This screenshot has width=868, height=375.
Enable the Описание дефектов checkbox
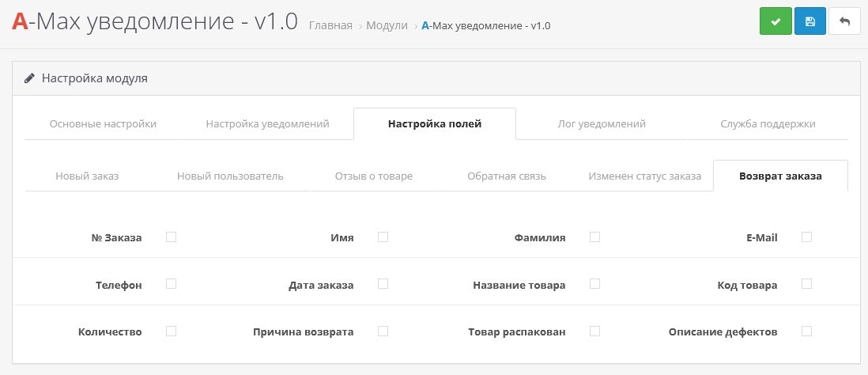click(806, 331)
